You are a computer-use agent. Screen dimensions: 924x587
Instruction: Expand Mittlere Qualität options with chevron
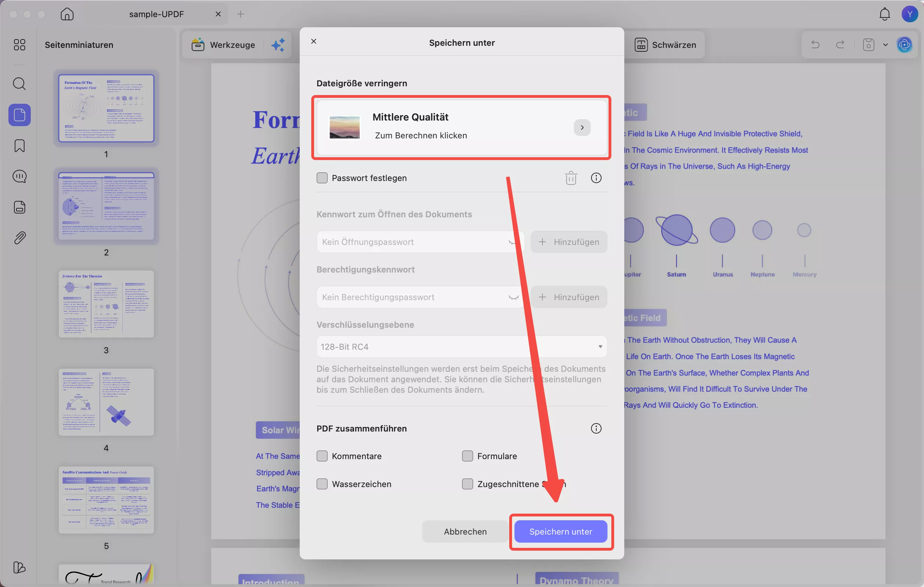[582, 128]
